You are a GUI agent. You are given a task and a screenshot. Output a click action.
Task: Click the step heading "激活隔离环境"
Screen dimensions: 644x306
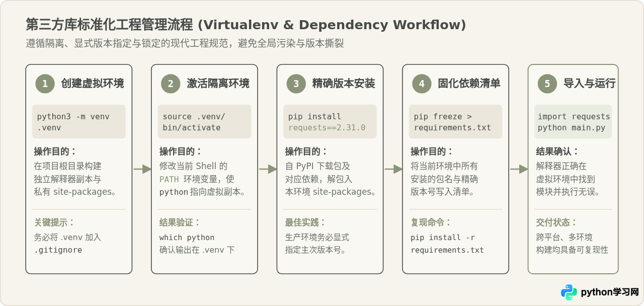point(218,84)
